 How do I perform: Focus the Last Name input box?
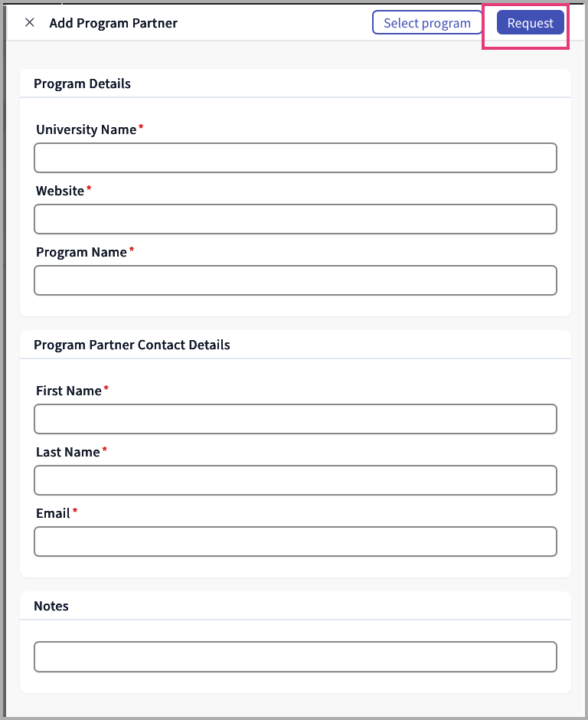(x=295, y=480)
